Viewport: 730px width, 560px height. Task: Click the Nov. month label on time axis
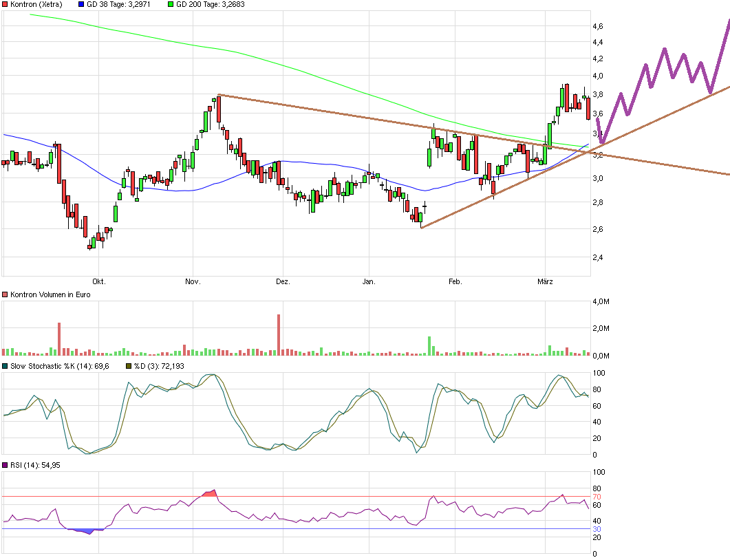tap(193, 281)
